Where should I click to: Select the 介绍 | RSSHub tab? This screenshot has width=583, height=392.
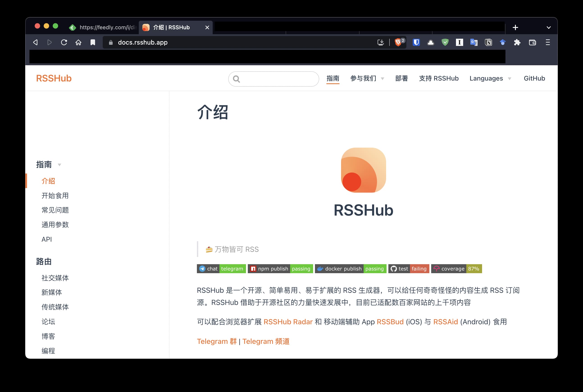tap(171, 27)
